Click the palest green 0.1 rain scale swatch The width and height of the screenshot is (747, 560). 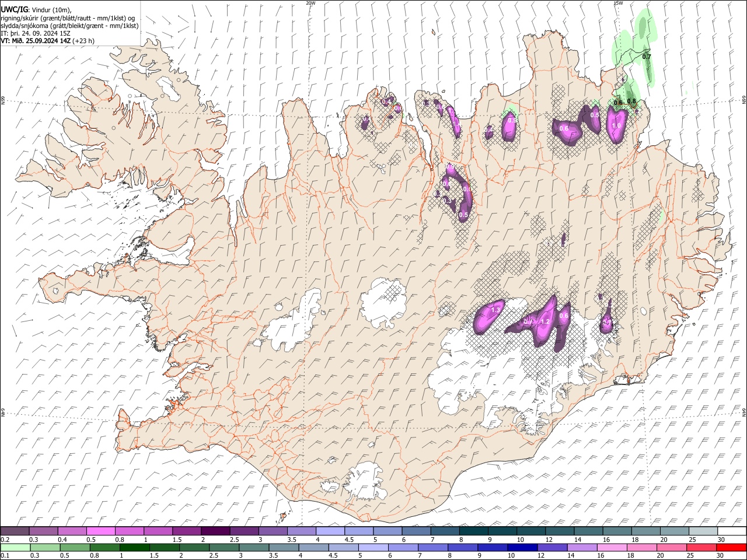pyautogui.click(x=15, y=547)
